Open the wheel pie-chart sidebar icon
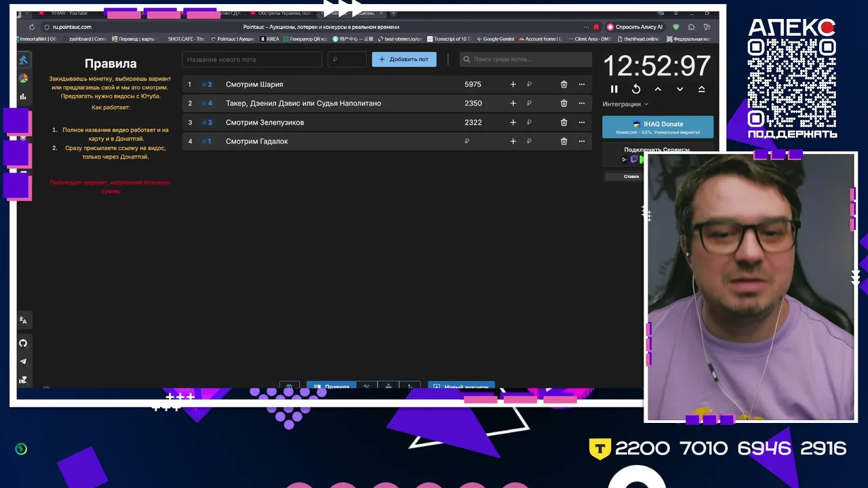 (23, 79)
